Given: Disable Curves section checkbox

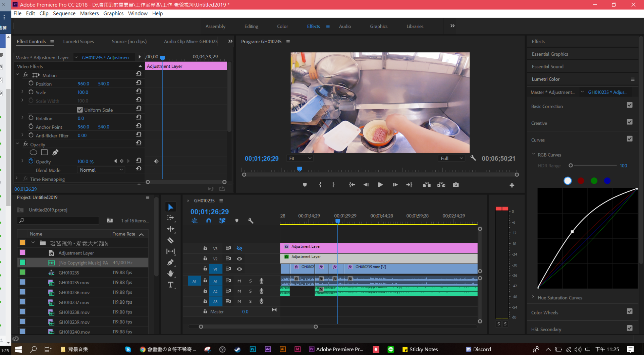Looking at the screenshot, I should pos(630,138).
